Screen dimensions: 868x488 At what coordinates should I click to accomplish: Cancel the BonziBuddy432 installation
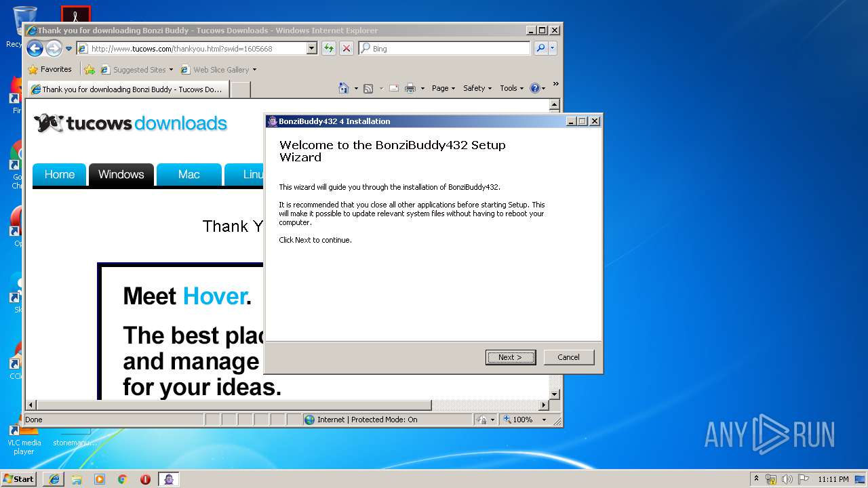[x=568, y=357]
